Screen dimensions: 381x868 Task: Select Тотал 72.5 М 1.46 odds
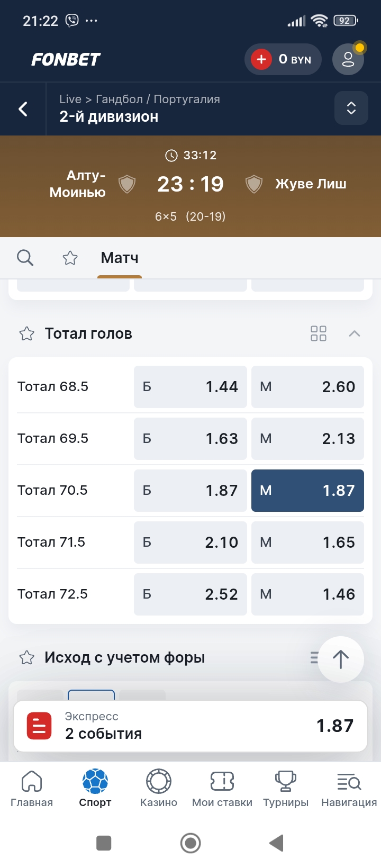click(307, 594)
